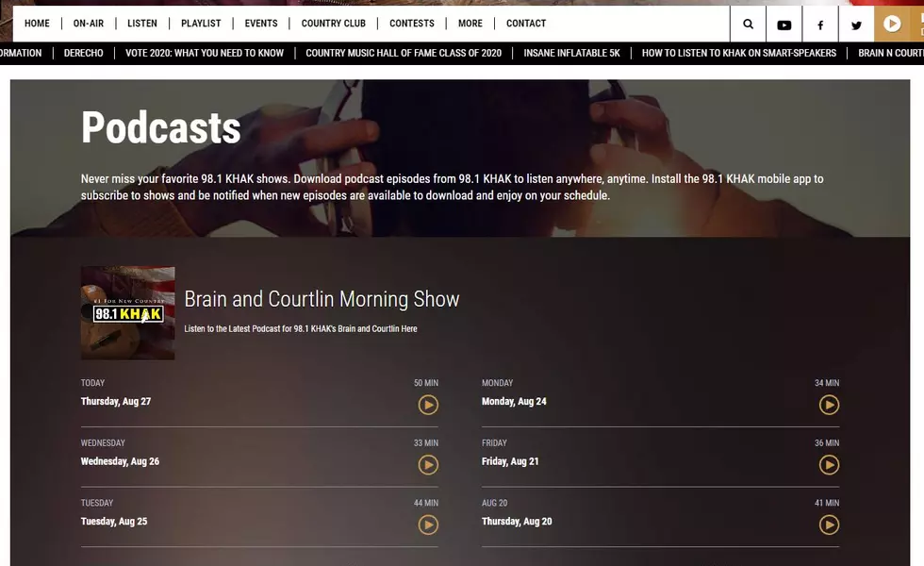Expand the More navigation menu

click(x=470, y=24)
